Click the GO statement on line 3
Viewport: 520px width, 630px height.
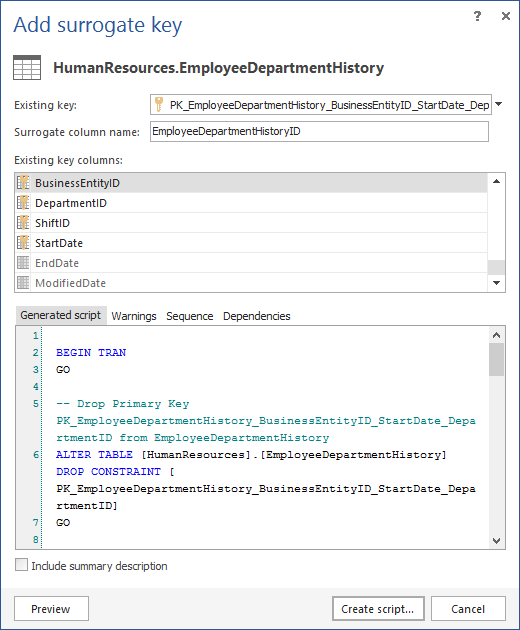click(x=63, y=370)
